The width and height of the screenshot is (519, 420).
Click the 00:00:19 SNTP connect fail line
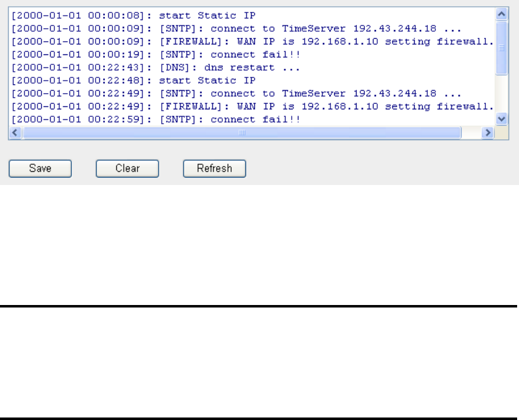[x=156, y=54]
